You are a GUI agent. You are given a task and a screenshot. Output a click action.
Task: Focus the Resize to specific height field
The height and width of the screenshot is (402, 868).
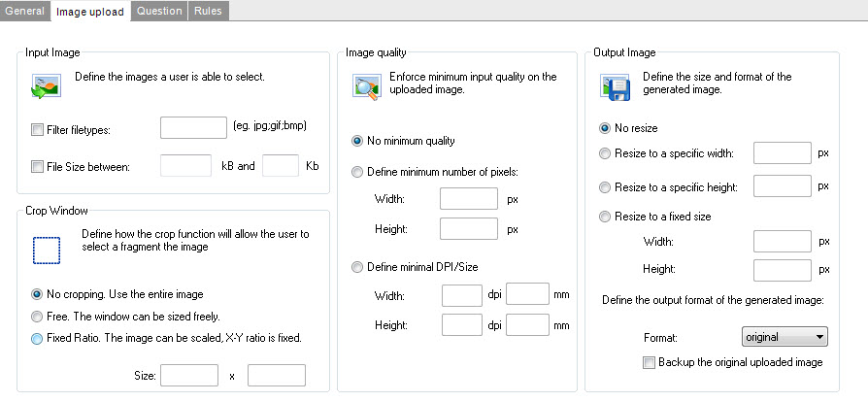[782, 185]
